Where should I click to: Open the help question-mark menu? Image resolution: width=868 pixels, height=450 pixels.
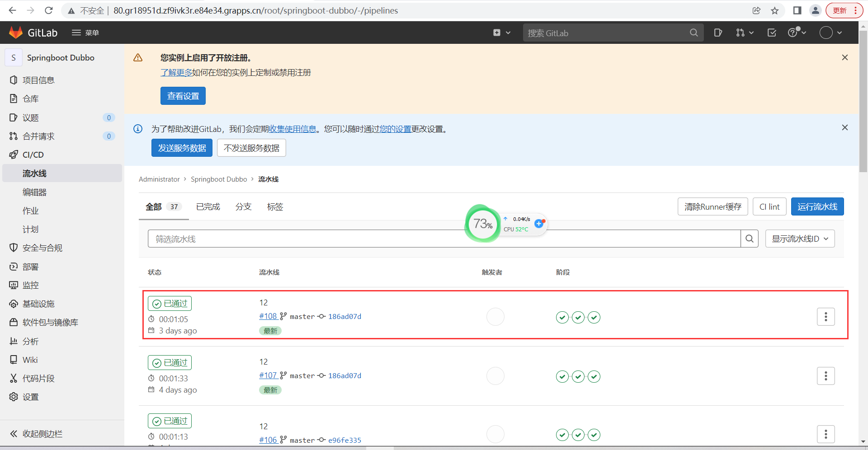(x=797, y=33)
